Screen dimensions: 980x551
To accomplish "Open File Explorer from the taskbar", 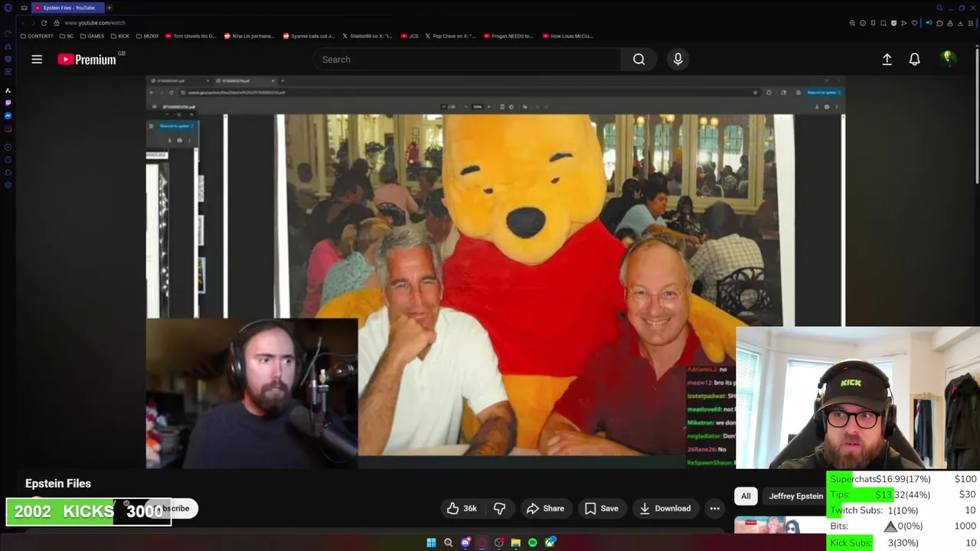I will click(x=515, y=543).
